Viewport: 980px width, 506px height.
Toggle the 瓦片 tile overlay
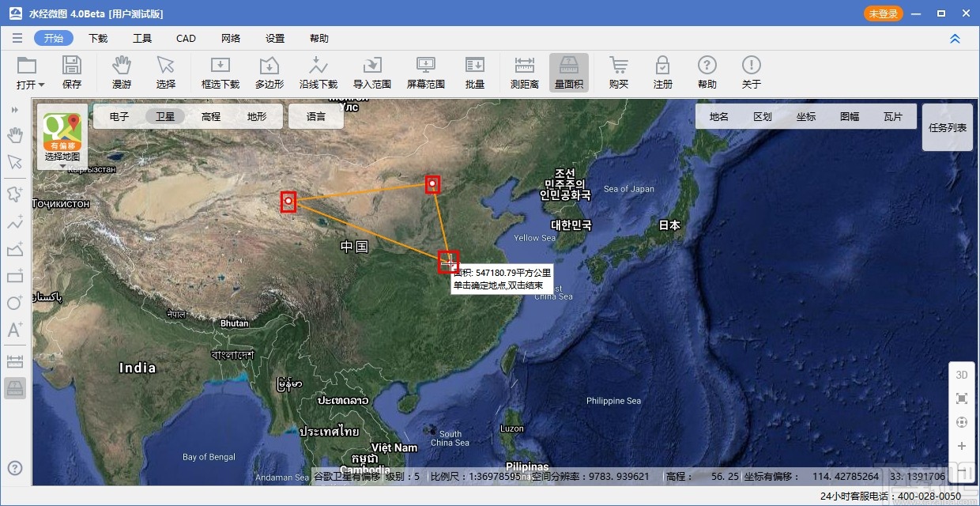[x=893, y=116]
